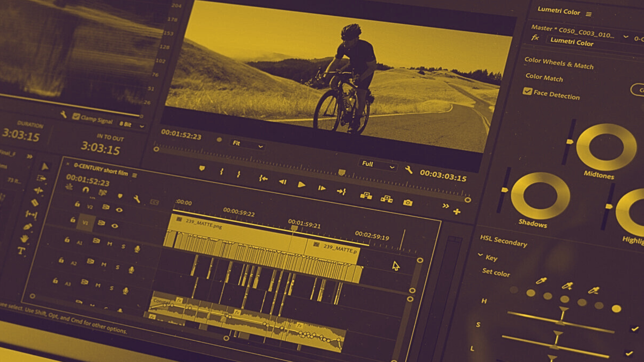Viewport: 644px width, 362px height.
Task: Toggle the V2 track lock
Action: (x=77, y=204)
